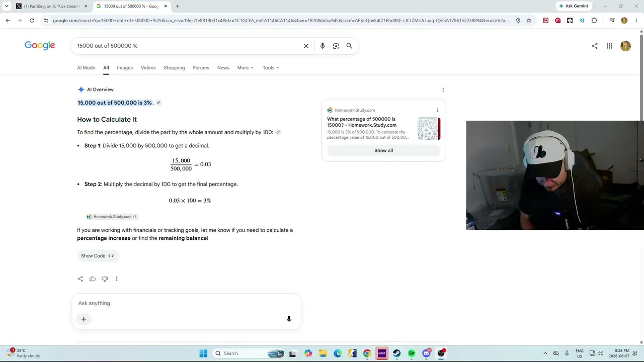The image size is (644, 362).
Task: Expand Show Code section
Action: 98,256
